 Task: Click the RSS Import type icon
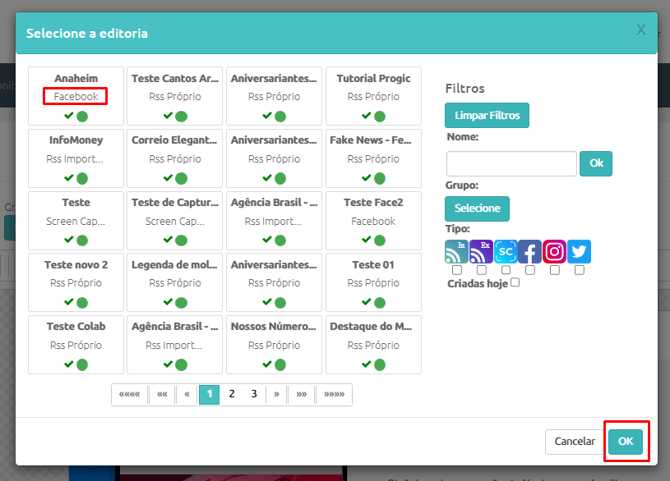[x=456, y=252]
